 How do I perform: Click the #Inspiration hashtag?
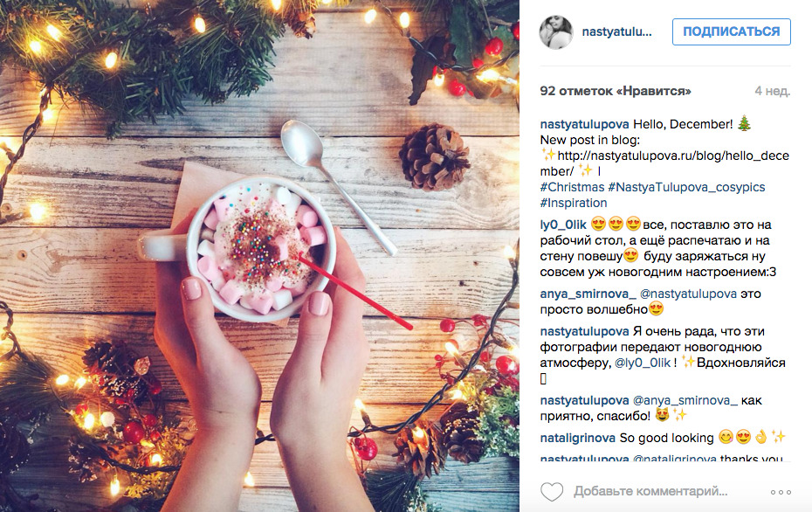coord(574,203)
